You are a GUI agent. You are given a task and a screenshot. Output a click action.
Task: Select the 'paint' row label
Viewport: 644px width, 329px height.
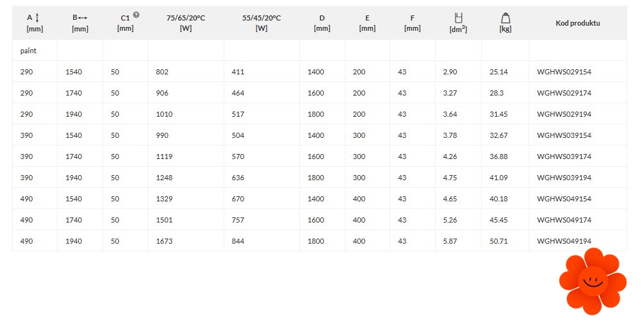[28, 50]
